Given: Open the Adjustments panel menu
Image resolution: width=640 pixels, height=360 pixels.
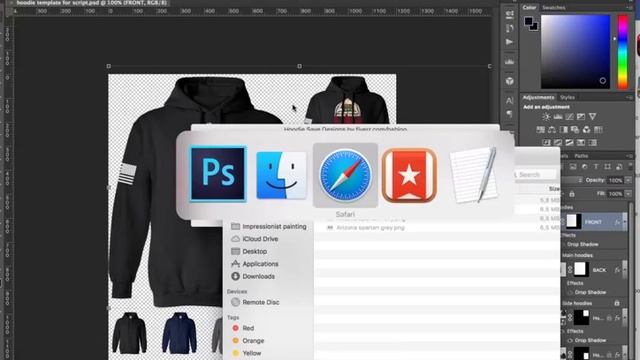Looking at the screenshot, I should 629,97.
